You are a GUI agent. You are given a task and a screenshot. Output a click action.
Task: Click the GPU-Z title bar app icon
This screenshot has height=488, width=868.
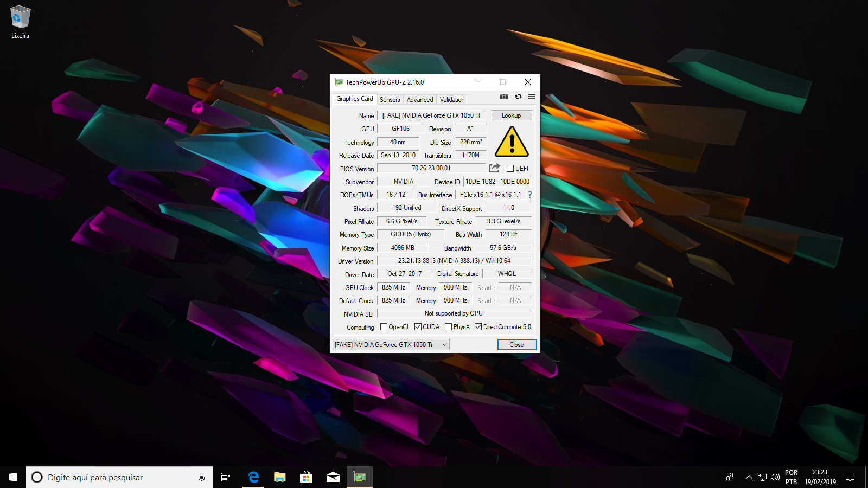coord(339,82)
